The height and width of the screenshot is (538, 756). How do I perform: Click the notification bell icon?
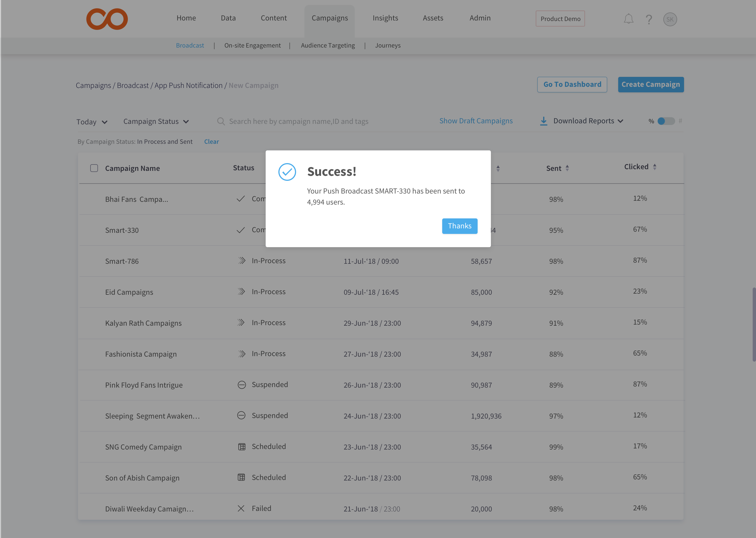click(628, 19)
